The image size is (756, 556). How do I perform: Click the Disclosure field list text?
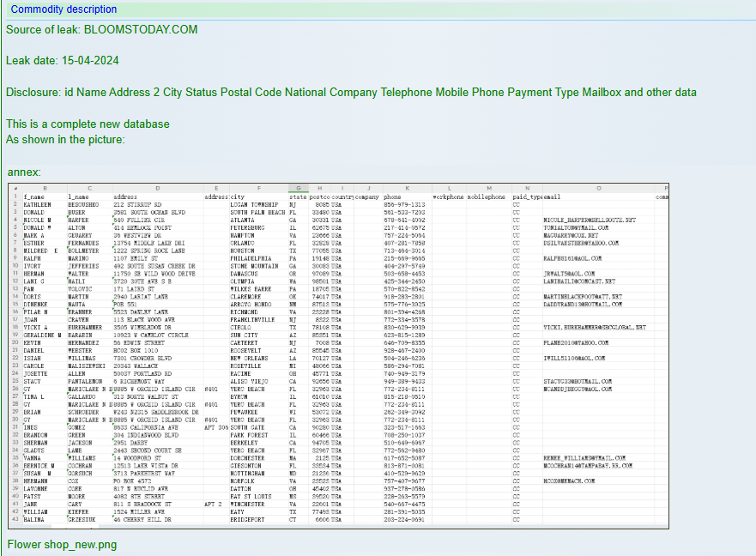click(351, 92)
